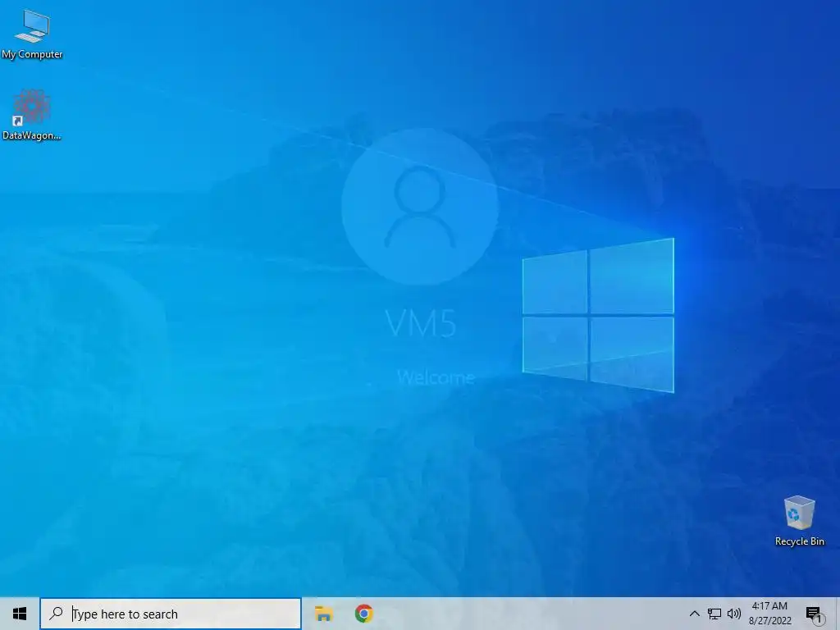The image size is (840, 630).
Task: Open the notification Action Center icon
Action: pos(814,614)
